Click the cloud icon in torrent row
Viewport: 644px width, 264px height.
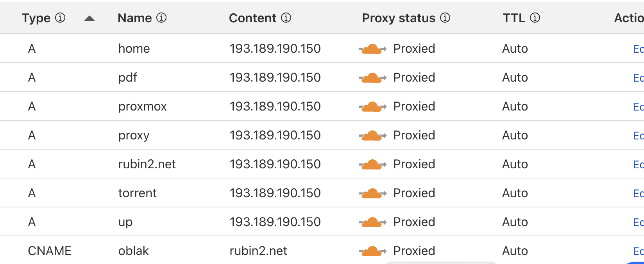click(372, 193)
